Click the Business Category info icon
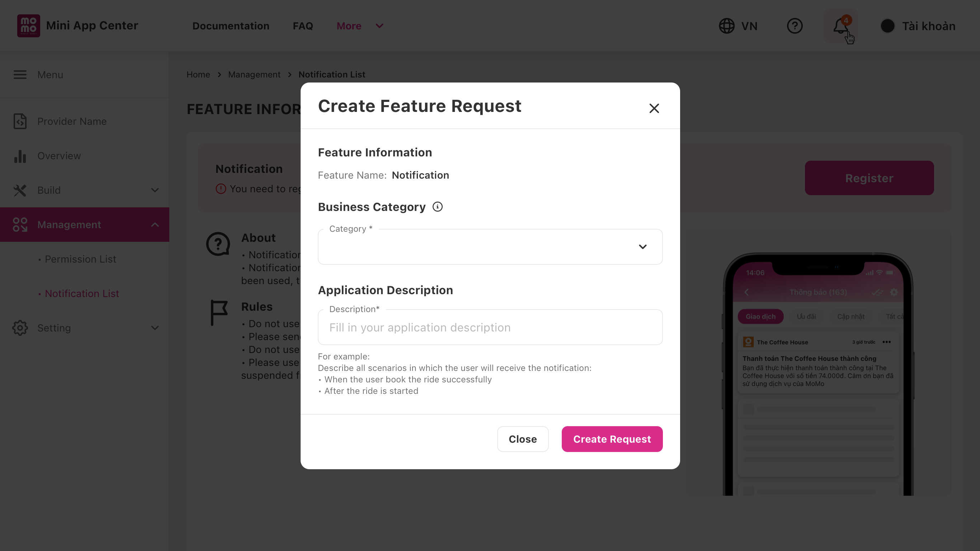The width and height of the screenshot is (980, 551). 438,207
